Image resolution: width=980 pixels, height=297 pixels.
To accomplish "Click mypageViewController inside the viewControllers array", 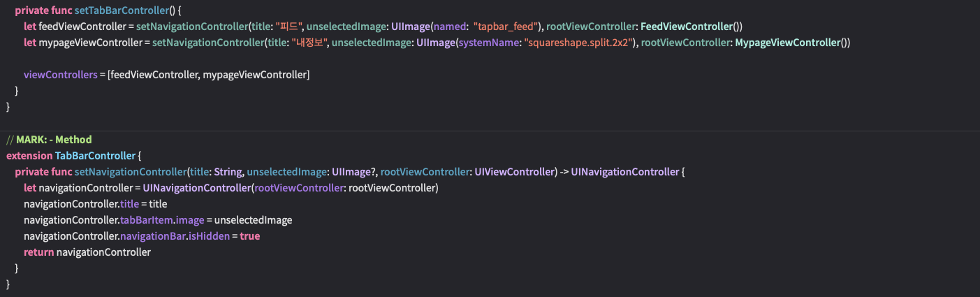I will coord(254,74).
